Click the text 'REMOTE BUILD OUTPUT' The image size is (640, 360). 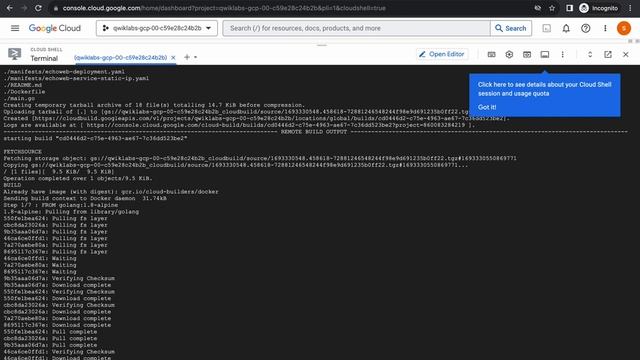click(314, 132)
